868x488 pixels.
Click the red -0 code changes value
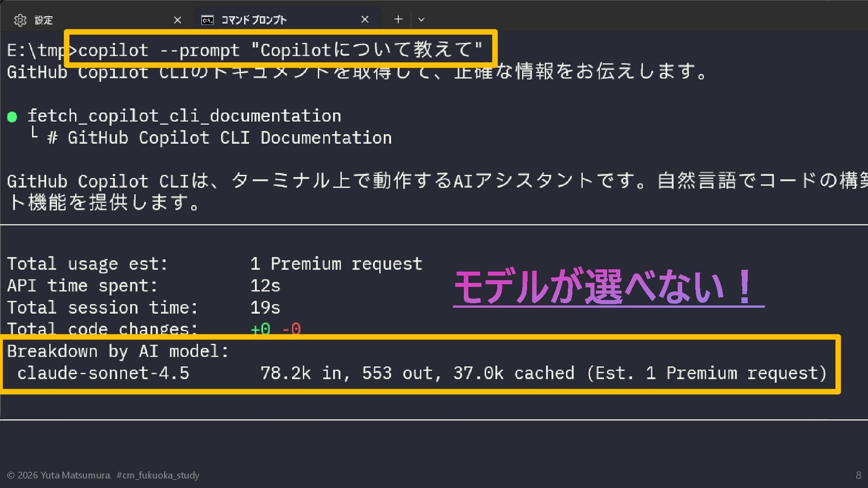click(x=292, y=328)
